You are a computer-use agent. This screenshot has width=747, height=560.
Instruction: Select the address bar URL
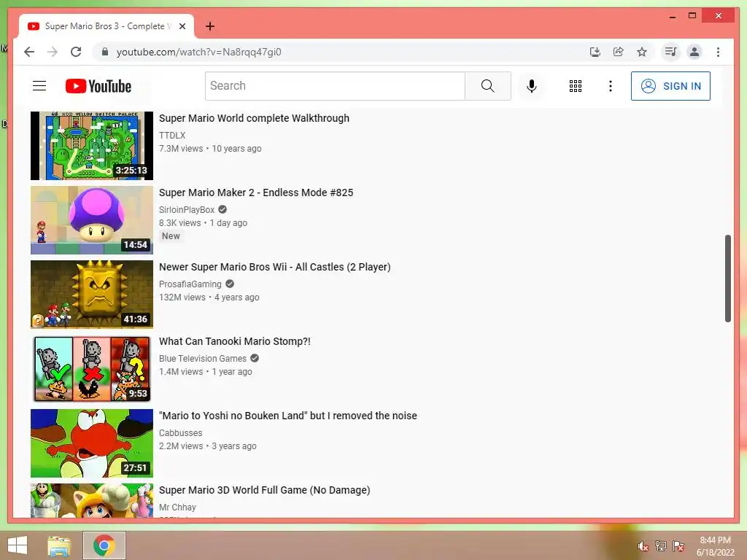[198, 52]
